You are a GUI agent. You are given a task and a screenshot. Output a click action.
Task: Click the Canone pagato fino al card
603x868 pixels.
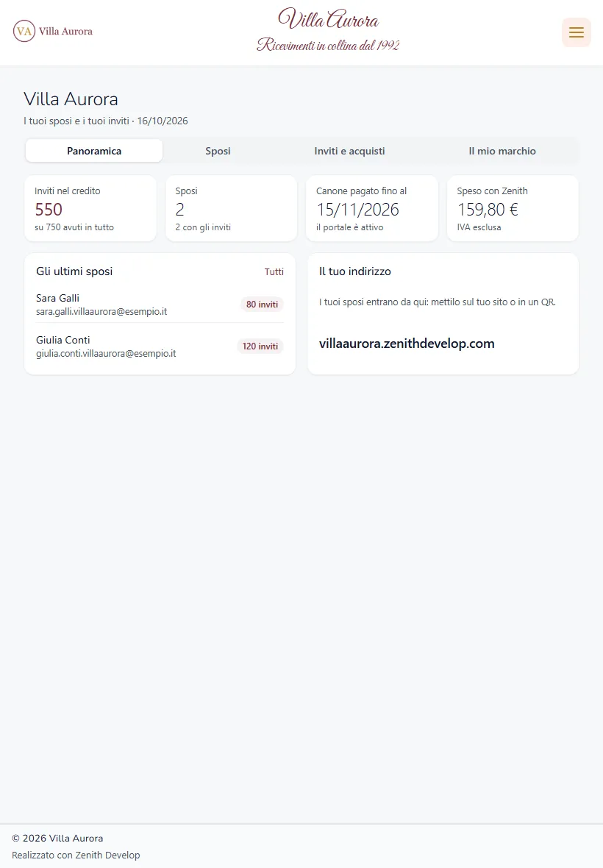tap(372, 208)
